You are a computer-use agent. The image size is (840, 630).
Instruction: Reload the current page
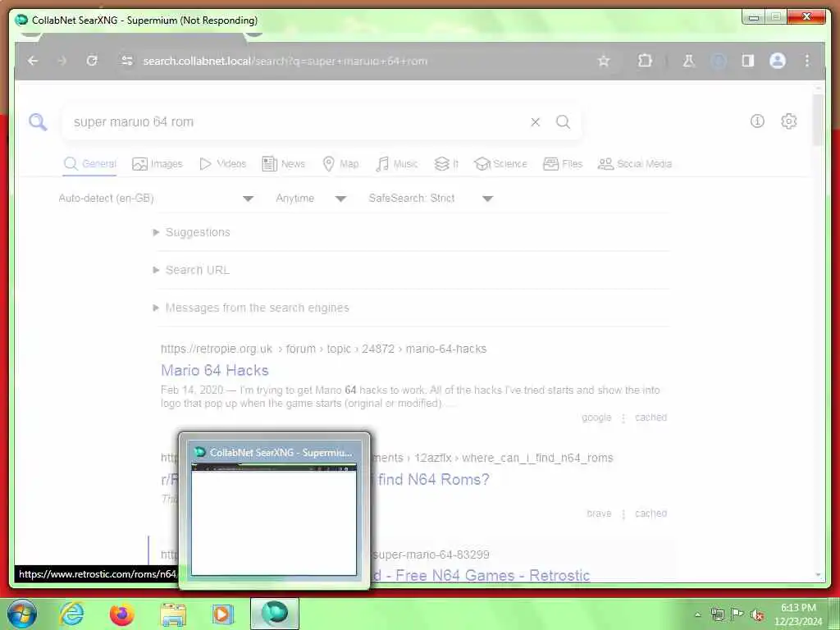[x=92, y=61]
